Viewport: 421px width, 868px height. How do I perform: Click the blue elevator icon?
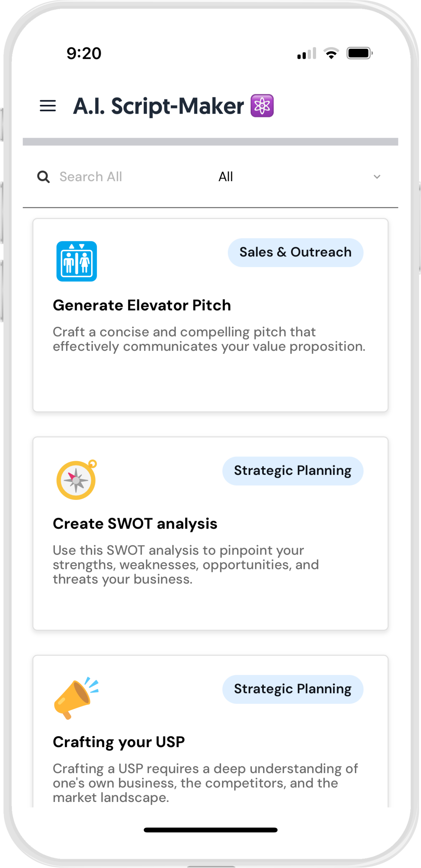[x=77, y=261]
